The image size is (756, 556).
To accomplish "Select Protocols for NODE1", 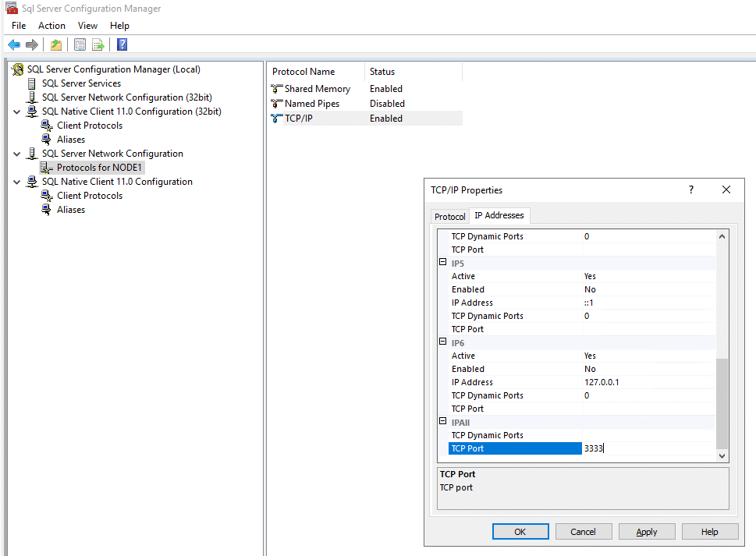I will point(99,167).
